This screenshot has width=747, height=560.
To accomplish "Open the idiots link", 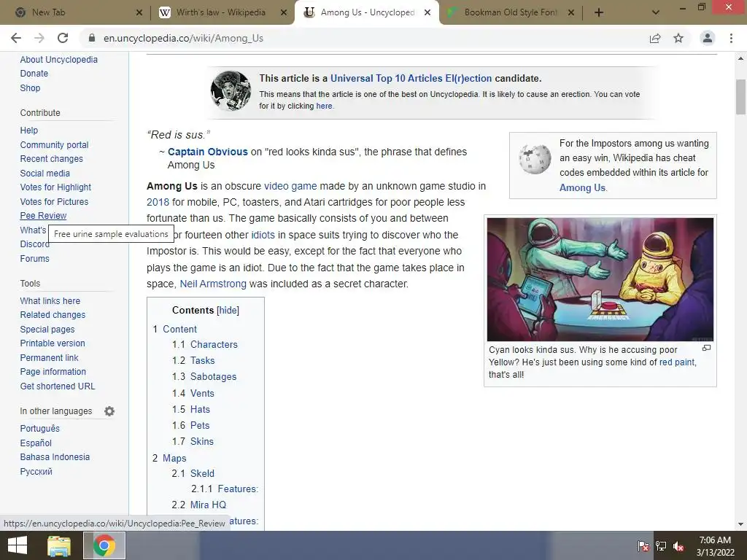I will [x=263, y=235].
